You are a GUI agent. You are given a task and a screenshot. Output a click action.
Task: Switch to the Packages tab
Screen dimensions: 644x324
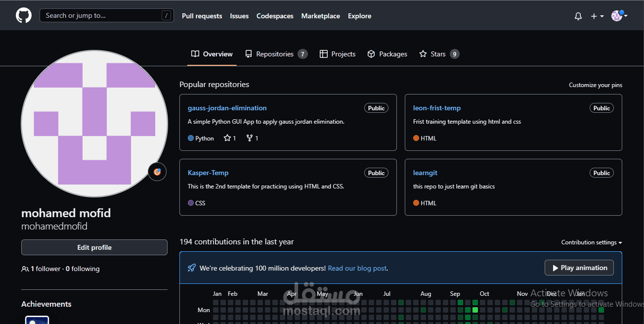click(387, 54)
